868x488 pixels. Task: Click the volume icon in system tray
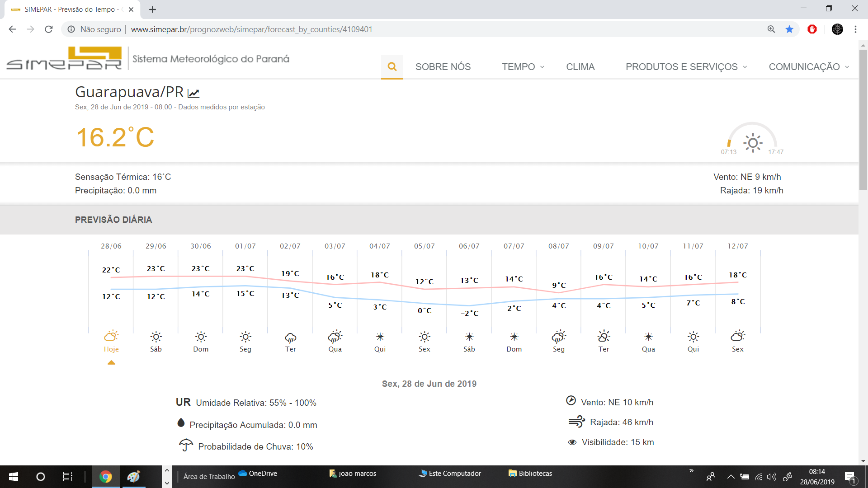coord(772,477)
